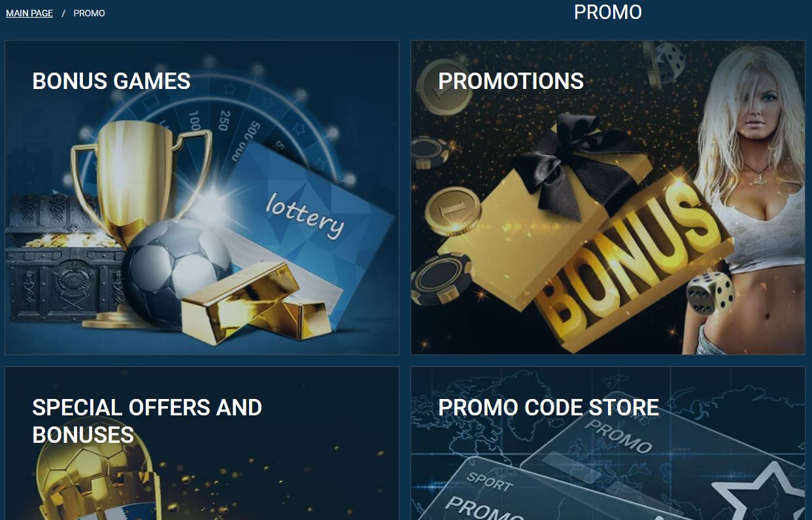Screen dimensions: 812x520
Task: Click the MAIN PAGE breadcrumb link
Action: pos(29,13)
